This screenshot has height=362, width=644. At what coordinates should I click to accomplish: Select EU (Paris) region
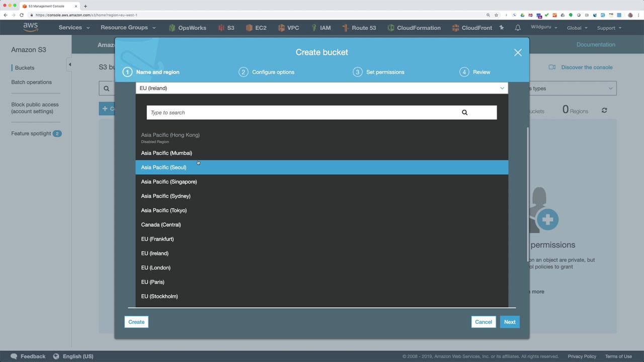point(321,282)
